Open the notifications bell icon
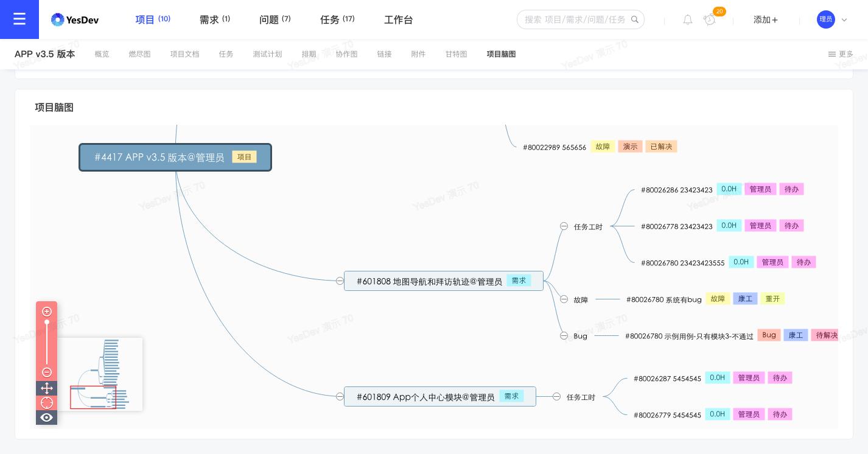The width and height of the screenshot is (868, 454). (x=688, y=19)
